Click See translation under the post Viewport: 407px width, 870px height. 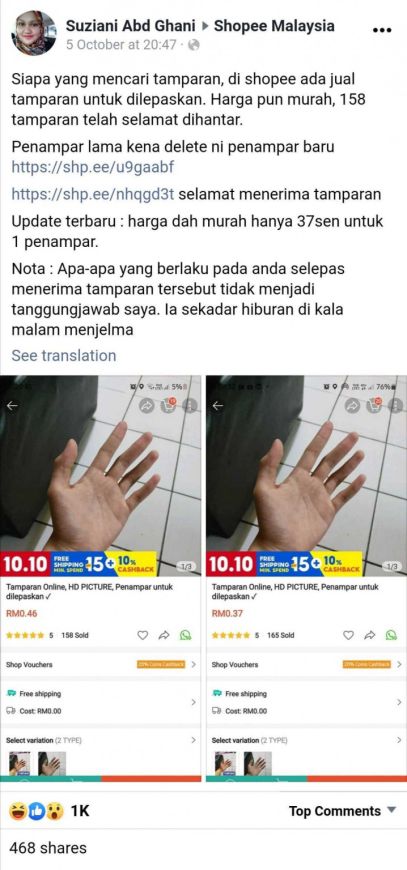point(64,356)
